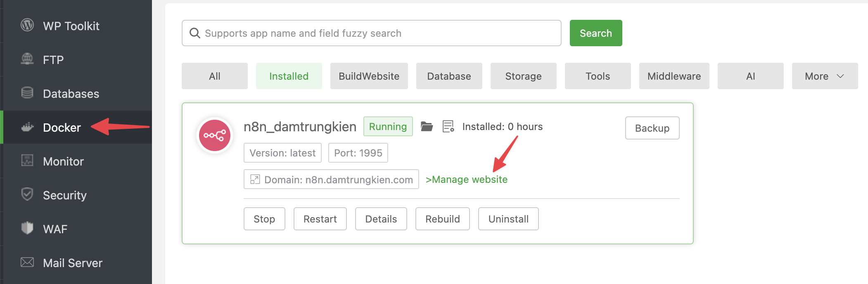
Task: Click the Mail Server envelope icon
Action: [27, 262]
